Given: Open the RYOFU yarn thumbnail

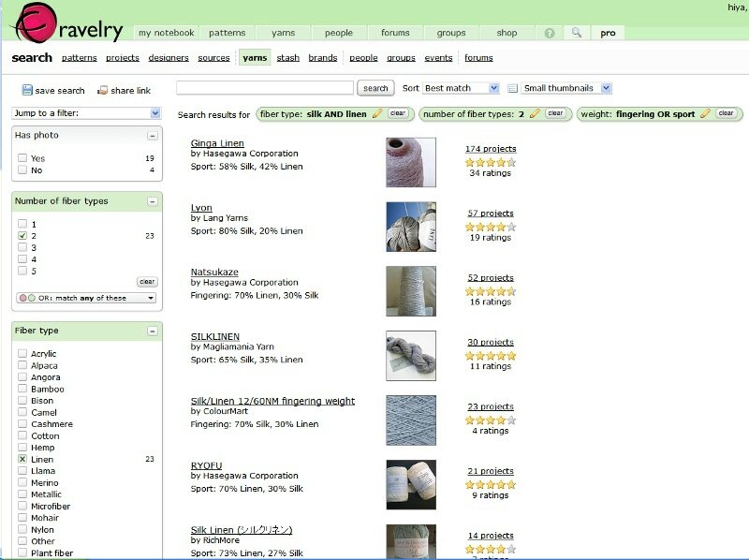Looking at the screenshot, I should coord(411,484).
